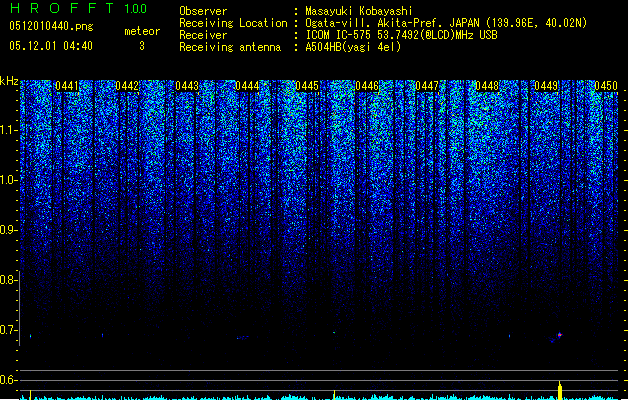Click the 0446 time marker
This screenshot has height=400, width=629.
(367, 86)
